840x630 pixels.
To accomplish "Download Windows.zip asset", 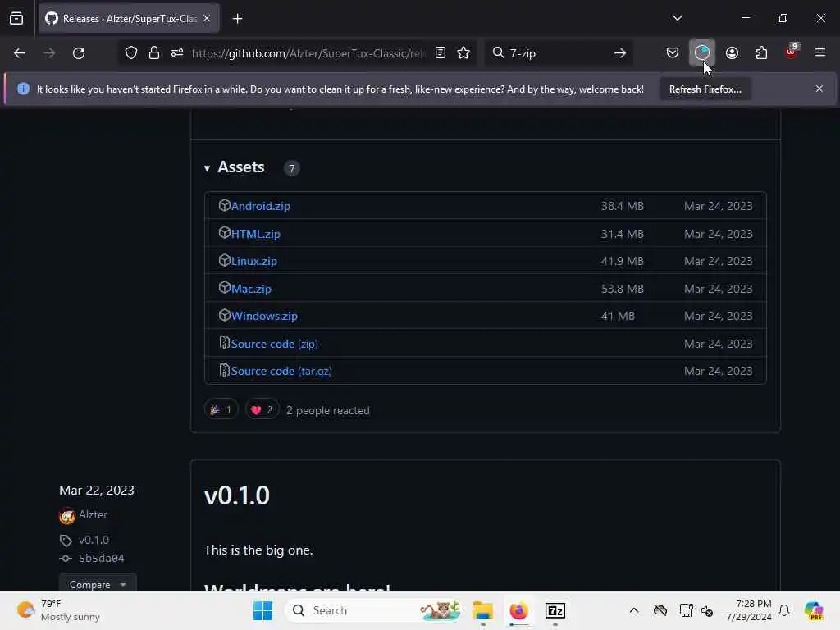I will click(x=264, y=316).
